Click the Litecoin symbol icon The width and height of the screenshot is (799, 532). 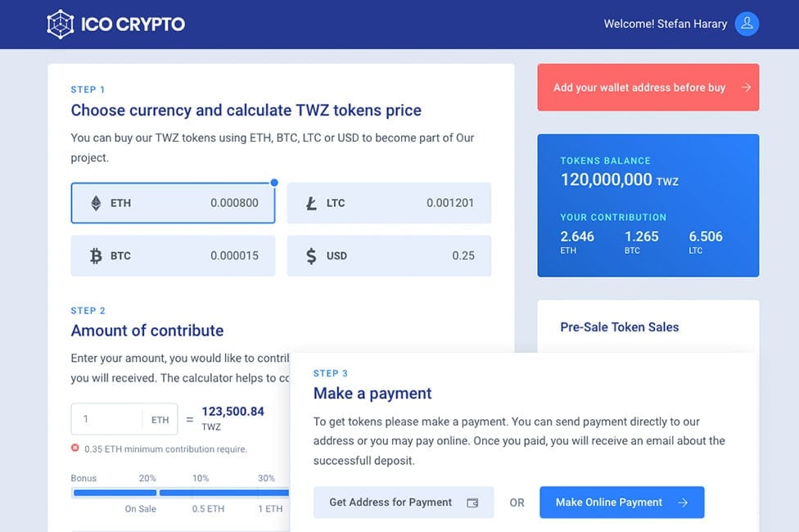(x=311, y=203)
